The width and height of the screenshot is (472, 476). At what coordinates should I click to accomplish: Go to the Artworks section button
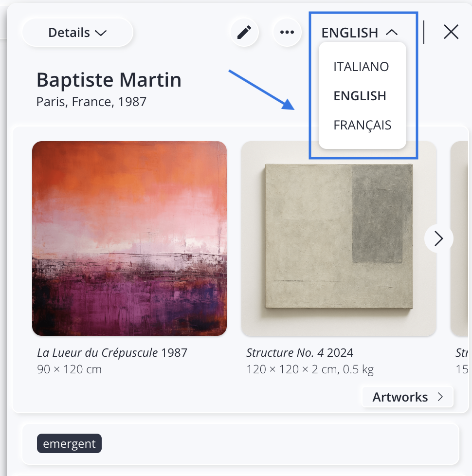tap(400, 397)
